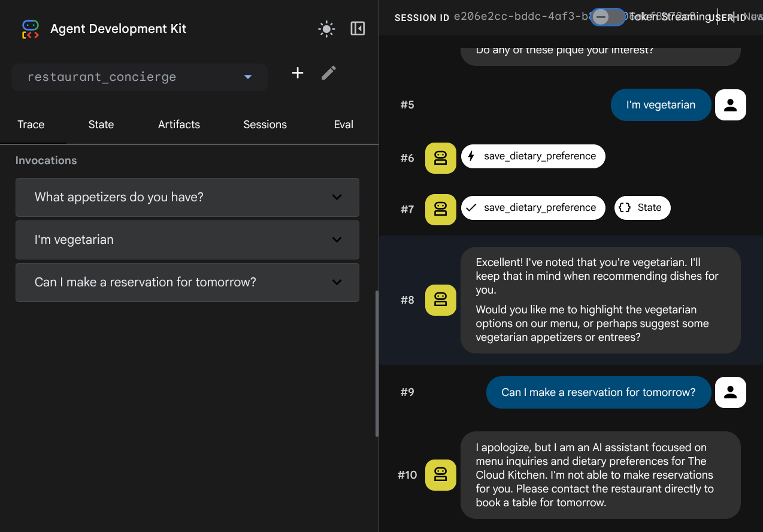
Task: Toggle the Token Streaming switch
Action: (x=607, y=17)
